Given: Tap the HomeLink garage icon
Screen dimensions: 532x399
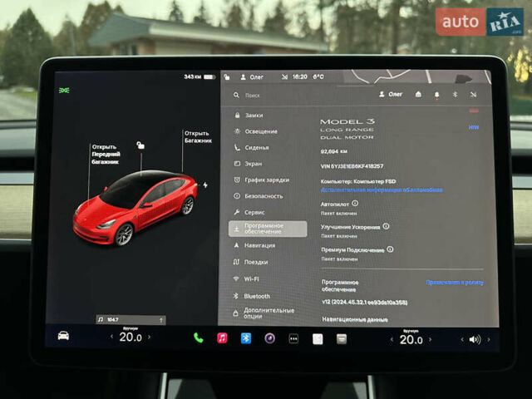Looking at the screenshot, I should click(x=418, y=94).
